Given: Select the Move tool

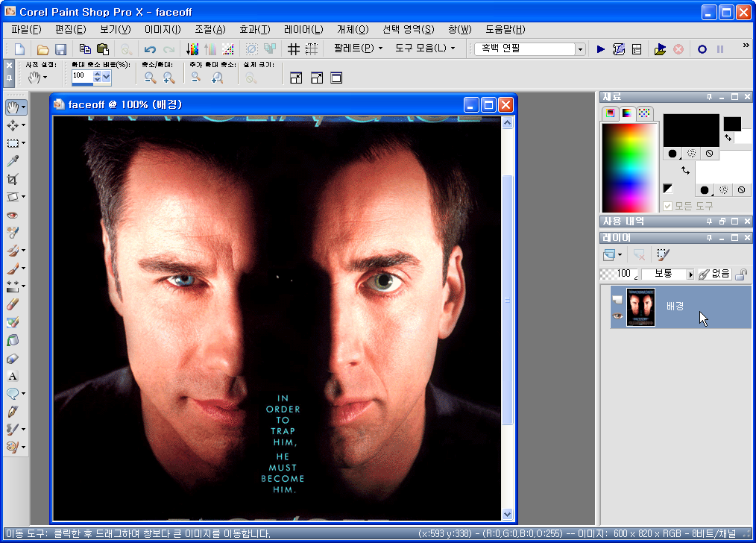Looking at the screenshot, I should (13, 125).
